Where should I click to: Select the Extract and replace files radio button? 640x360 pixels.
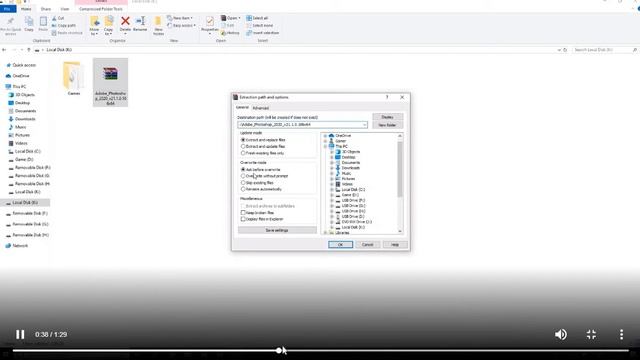[x=243, y=140]
